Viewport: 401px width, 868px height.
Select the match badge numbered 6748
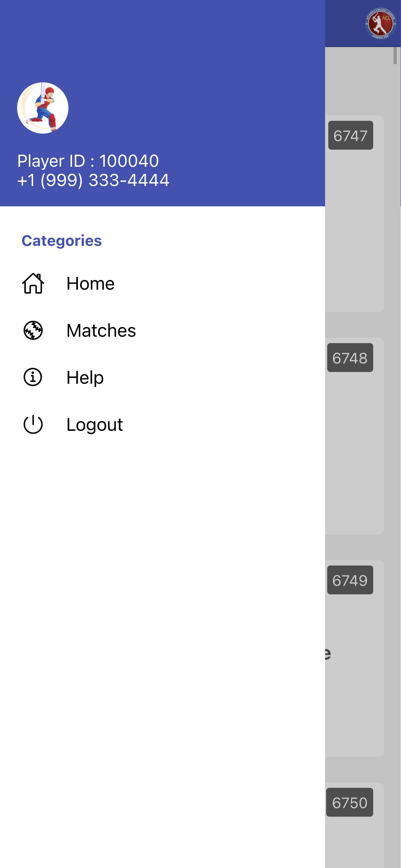pyautogui.click(x=350, y=358)
